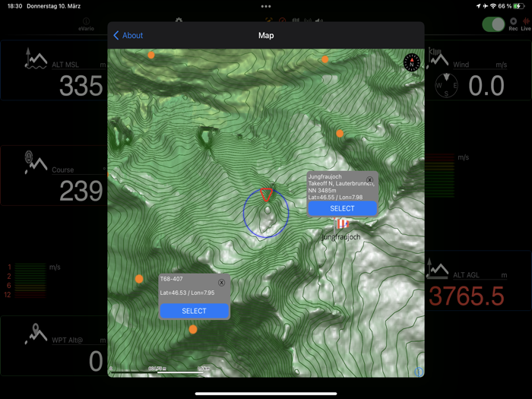
Task: Tap 'Takeoff N, Lauterbrunnen' description text
Action: tap(341, 184)
